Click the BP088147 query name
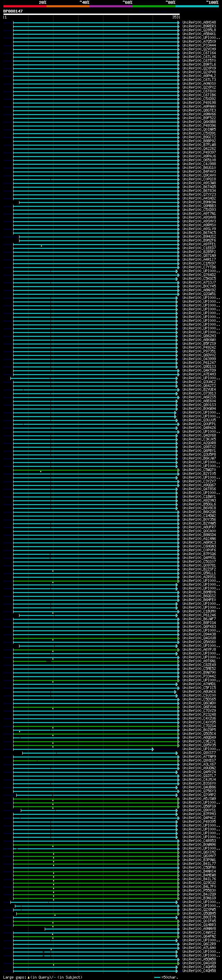Viewport: 222px width, 980px height. pos(13,11)
